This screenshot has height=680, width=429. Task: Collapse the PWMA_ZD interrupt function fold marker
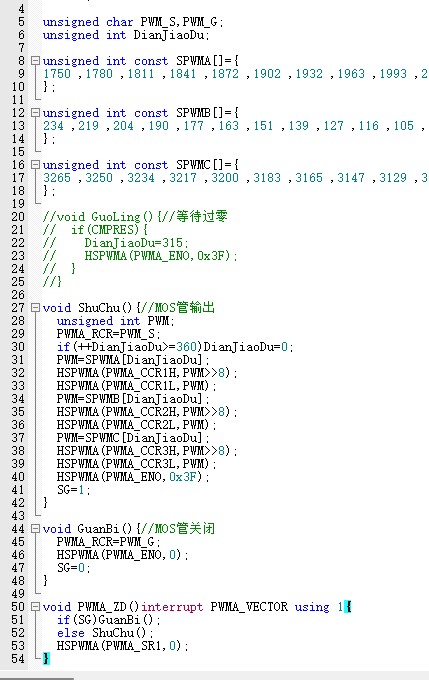tap(35, 607)
